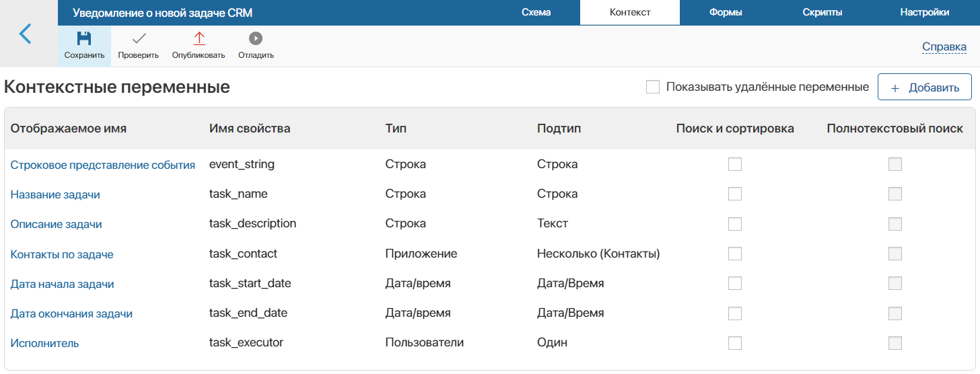
Task: Click the Пользователи type cell
Action: [425, 342]
